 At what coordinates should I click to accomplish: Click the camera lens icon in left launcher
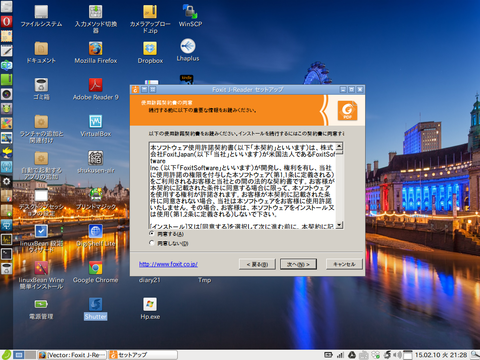(x=6, y=94)
